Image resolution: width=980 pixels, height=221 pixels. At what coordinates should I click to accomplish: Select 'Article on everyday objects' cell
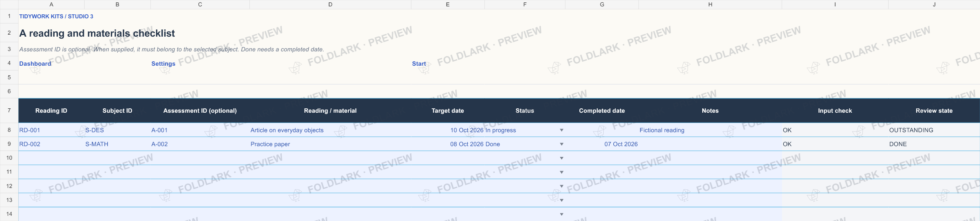coord(330,130)
